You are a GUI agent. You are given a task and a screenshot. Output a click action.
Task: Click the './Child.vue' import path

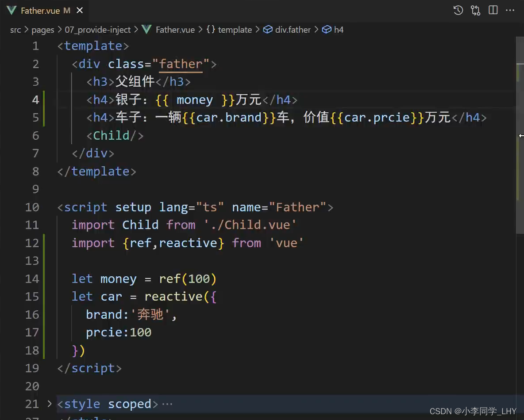click(x=250, y=225)
